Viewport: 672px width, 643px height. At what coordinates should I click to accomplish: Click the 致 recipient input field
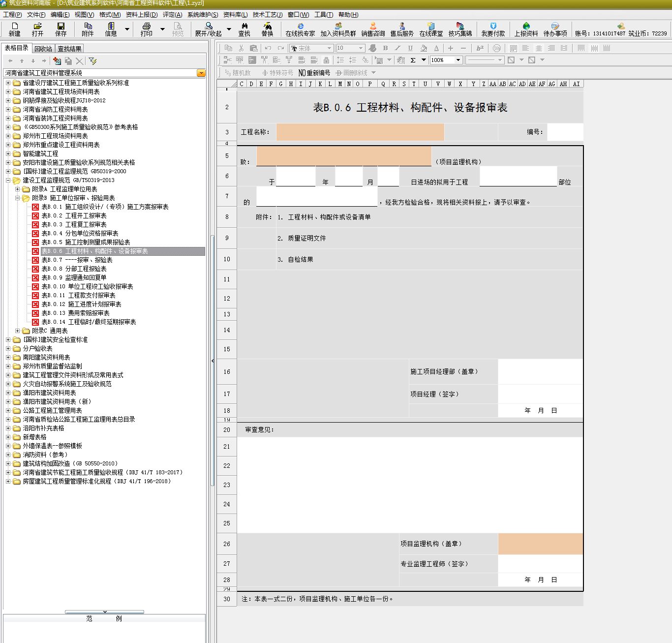pos(344,156)
